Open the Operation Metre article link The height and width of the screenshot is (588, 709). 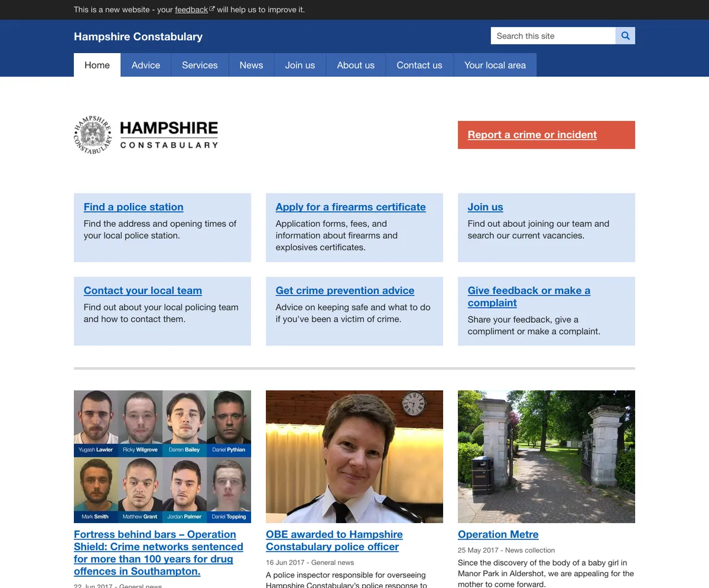[x=498, y=534]
